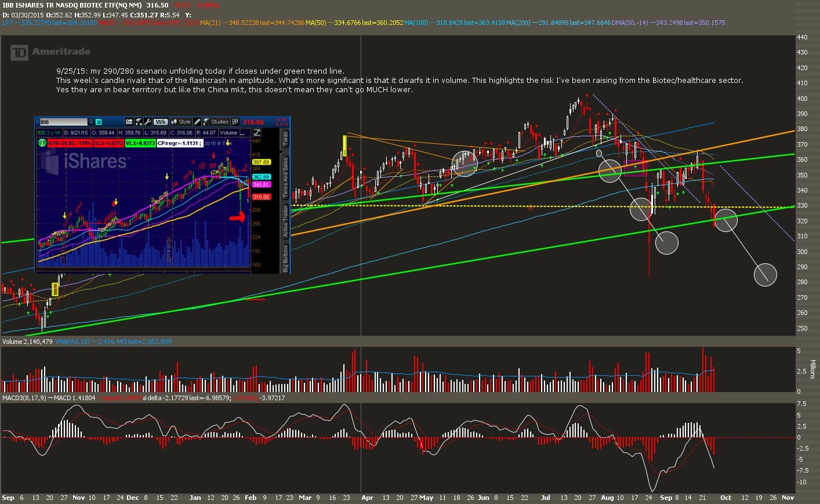Click the IBB symbol input in inset window
Screen dimensions: 820x504
[x=63, y=122]
